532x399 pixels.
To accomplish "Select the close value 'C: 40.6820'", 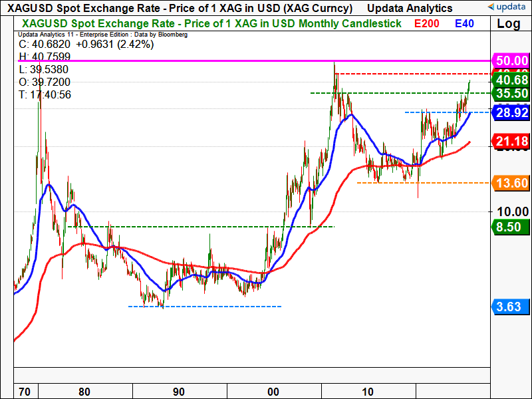I will click(45, 44).
